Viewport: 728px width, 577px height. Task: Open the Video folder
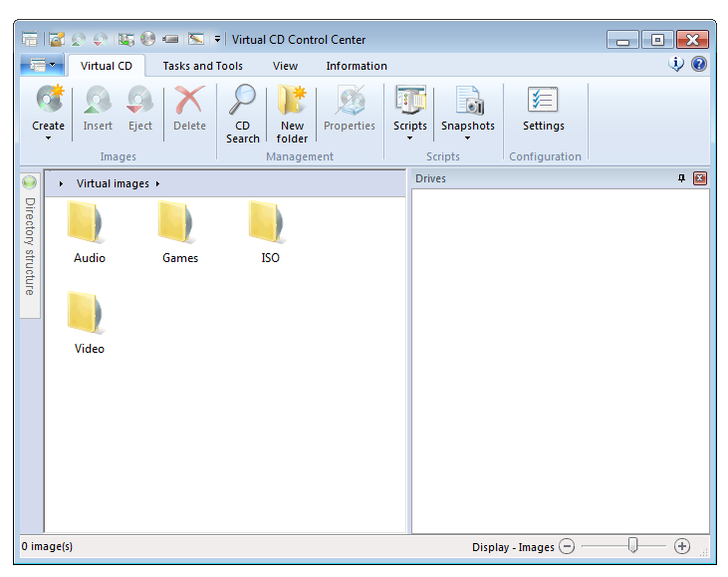coord(90,323)
